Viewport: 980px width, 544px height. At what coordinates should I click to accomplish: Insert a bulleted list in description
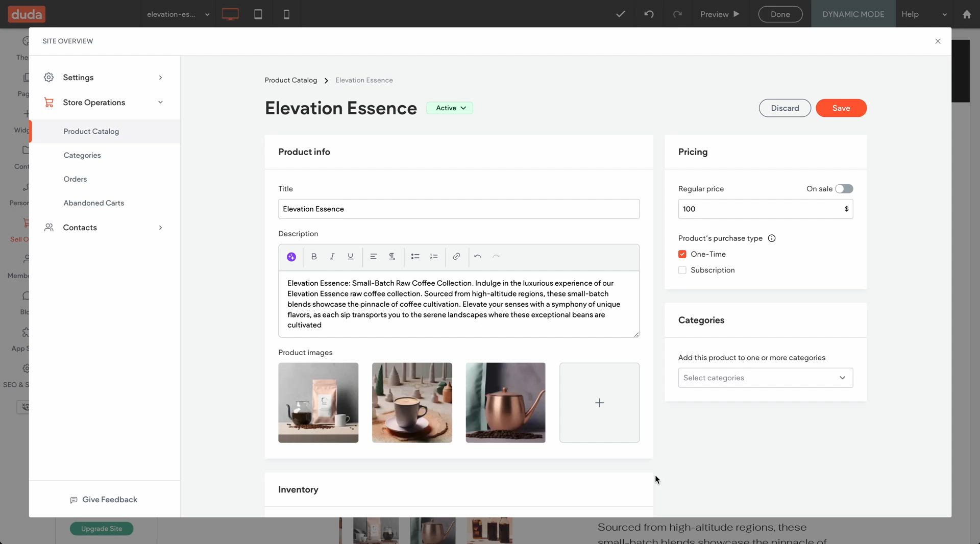(415, 257)
